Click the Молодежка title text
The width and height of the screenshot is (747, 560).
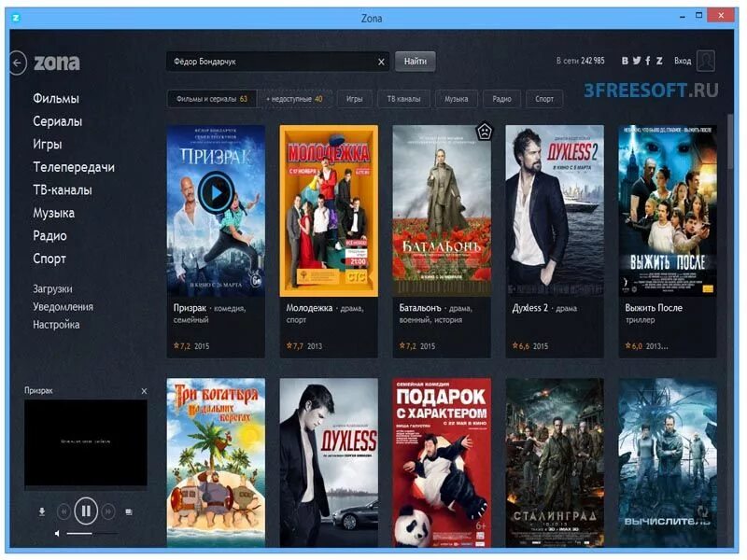[309, 308]
